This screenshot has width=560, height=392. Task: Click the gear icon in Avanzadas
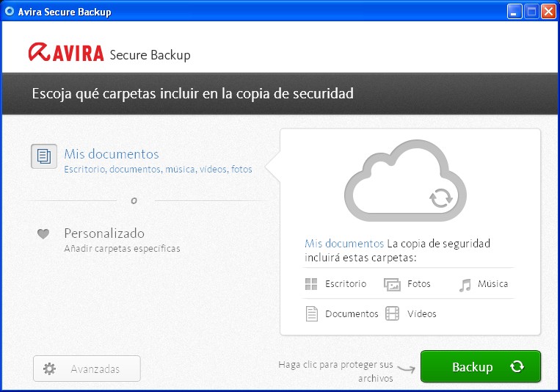coord(49,369)
